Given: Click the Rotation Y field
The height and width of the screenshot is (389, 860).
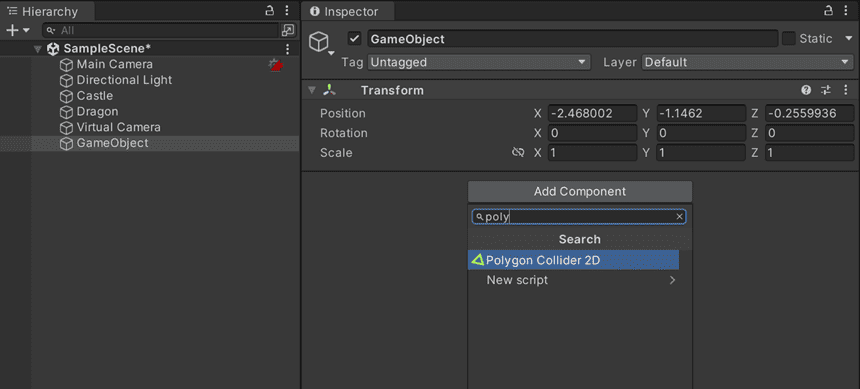Looking at the screenshot, I should coord(701,133).
